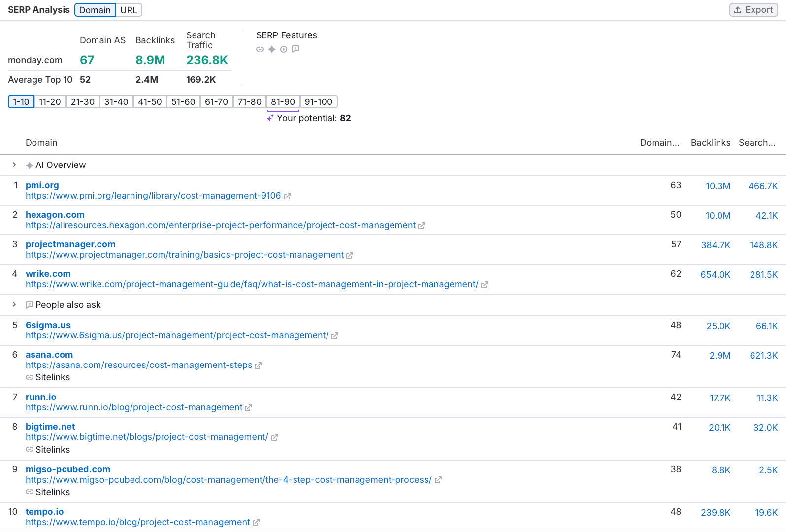Open the projectmanager.com domain link
786x532 pixels.
click(70, 244)
